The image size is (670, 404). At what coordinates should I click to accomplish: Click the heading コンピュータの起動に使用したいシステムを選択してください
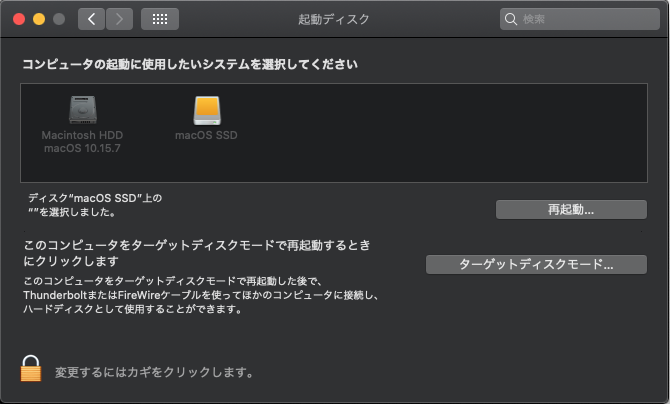[190, 65]
